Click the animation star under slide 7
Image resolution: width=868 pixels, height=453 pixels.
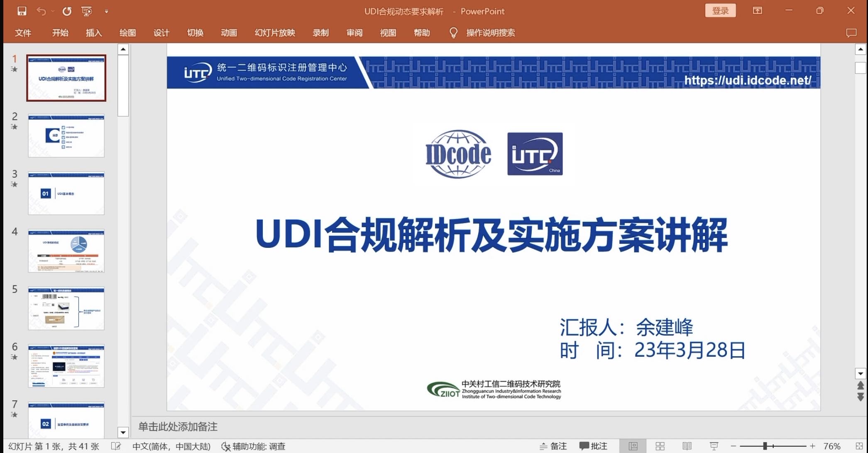(15, 415)
